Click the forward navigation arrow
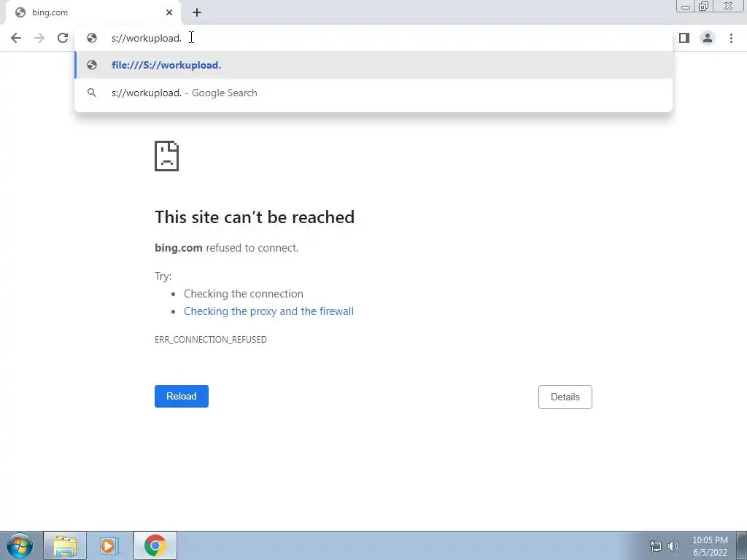 pos(39,38)
